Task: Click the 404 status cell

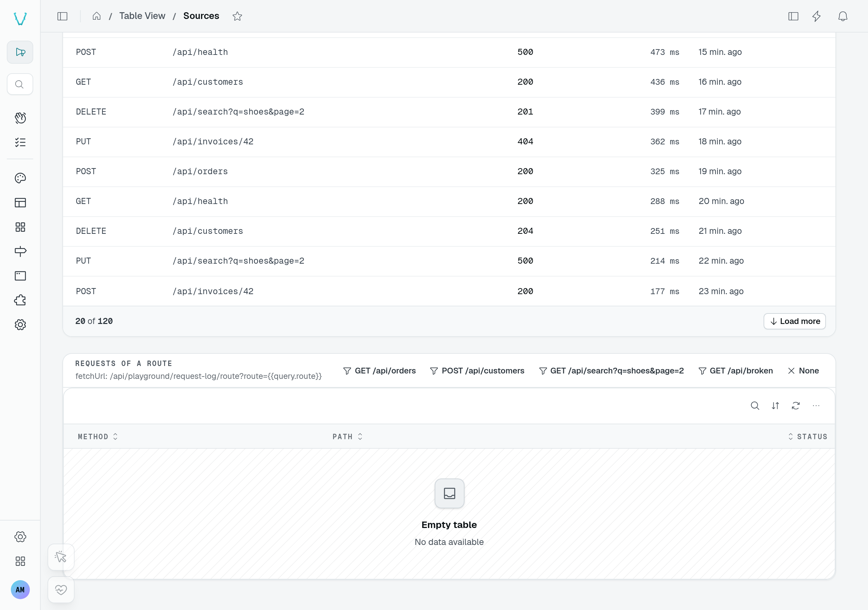Action: [525, 142]
